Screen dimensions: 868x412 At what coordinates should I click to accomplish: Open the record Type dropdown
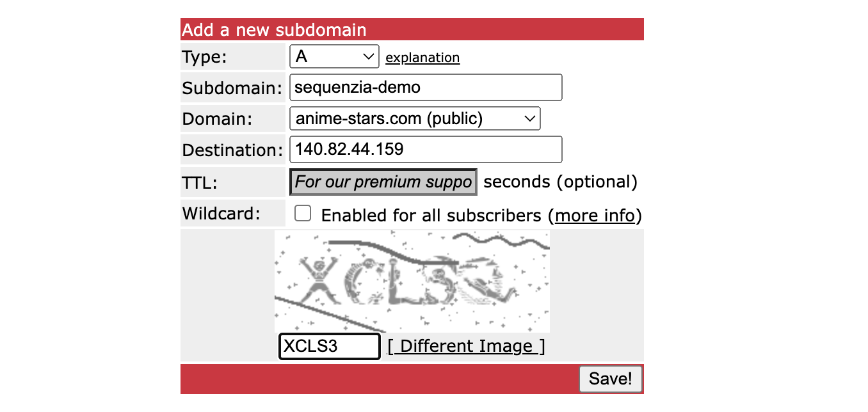click(x=334, y=56)
